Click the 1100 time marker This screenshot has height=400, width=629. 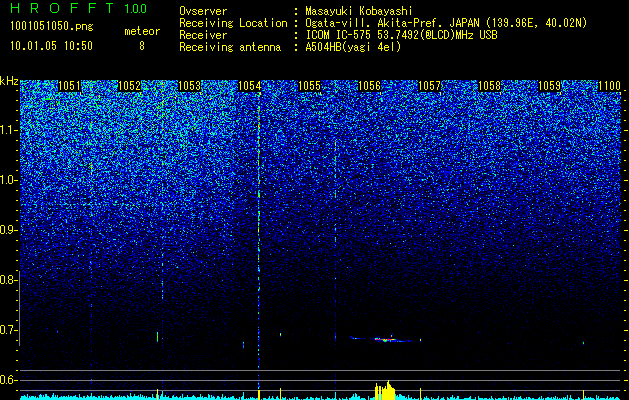[609, 86]
